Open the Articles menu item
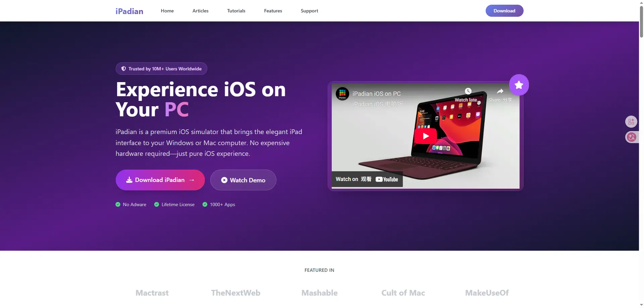 [x=200, y=11]
